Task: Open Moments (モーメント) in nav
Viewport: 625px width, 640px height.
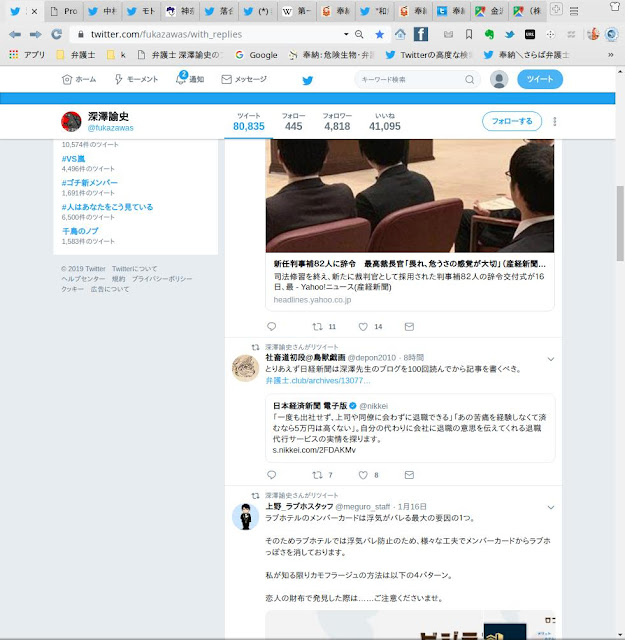Action: [136, 79]
